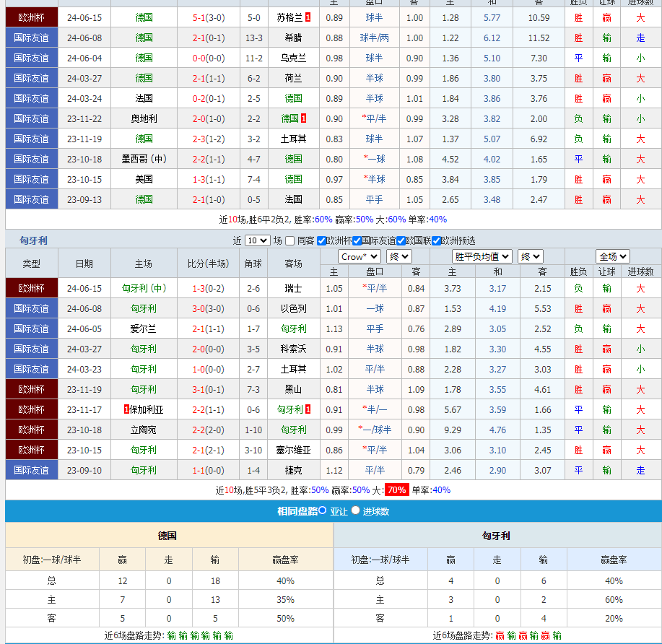Click the red card badge before 保加利亚

[127, 409]
